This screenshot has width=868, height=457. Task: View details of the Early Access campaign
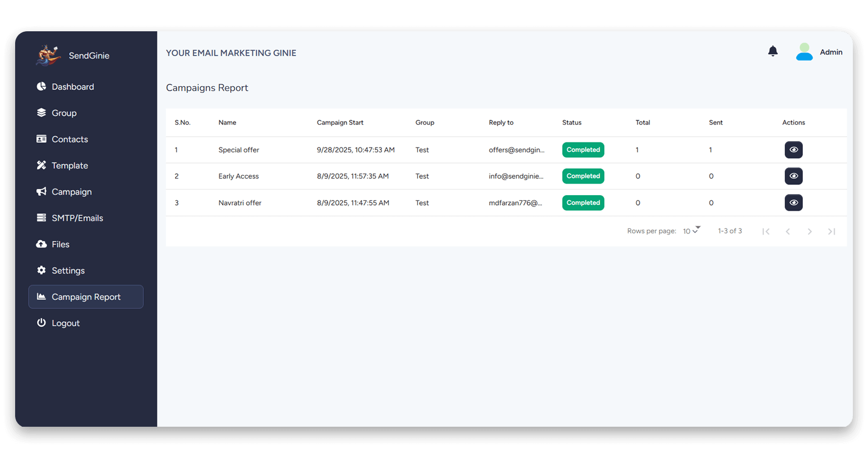point(793,176)
